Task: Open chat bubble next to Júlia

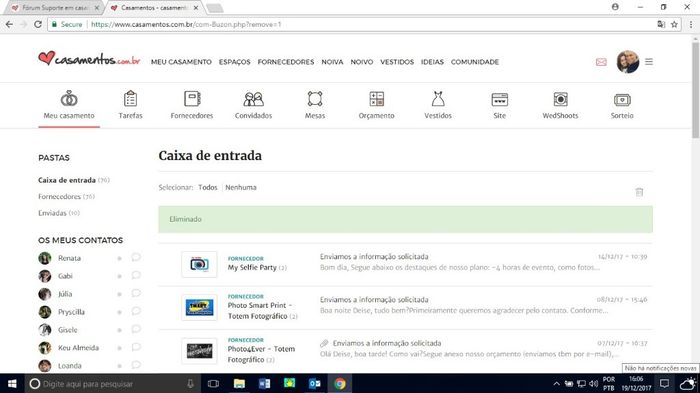Action: pos(136,293)
